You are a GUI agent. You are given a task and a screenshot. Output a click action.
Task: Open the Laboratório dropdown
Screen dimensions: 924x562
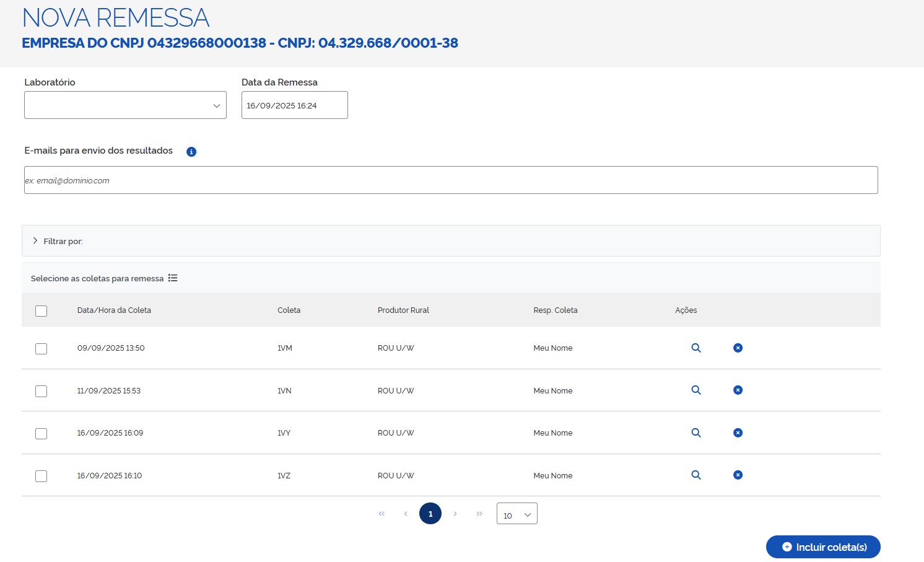[x=125, y=105]
